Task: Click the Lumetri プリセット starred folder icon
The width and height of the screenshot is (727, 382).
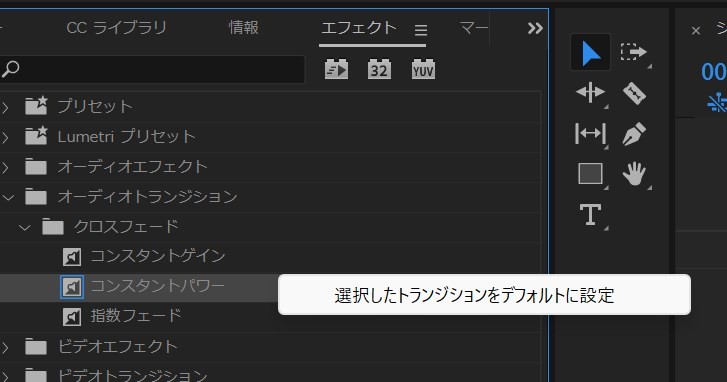Action: pyautogui.click(x=36, y=136)
